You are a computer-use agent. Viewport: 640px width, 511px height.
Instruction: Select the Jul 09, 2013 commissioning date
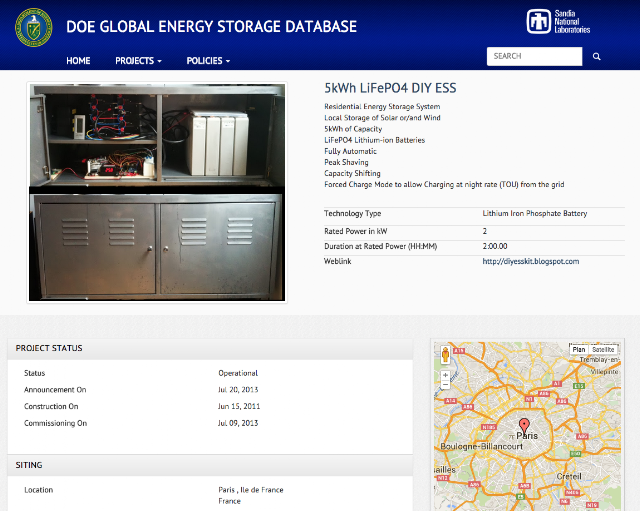pyautogui.click(x=238, y=423)
